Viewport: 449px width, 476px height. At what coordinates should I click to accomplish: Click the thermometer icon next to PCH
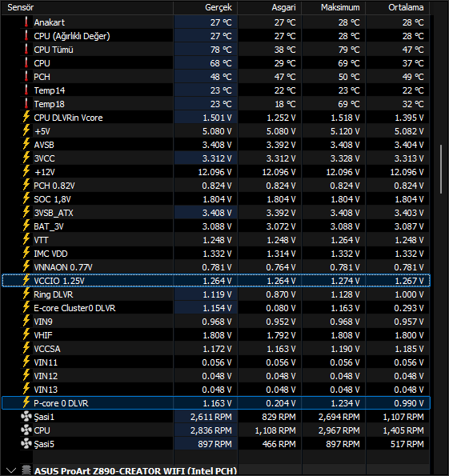(26, 76)
